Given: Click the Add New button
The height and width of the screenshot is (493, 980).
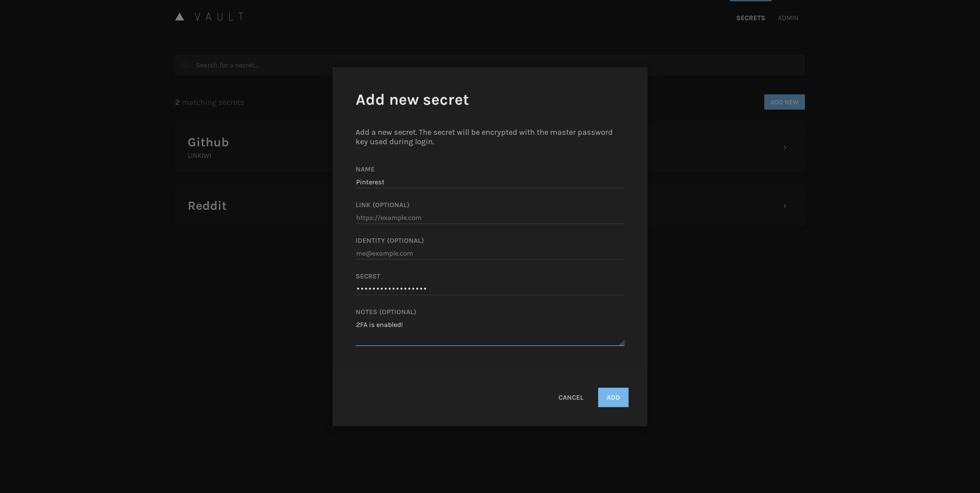Looking at the screenshot, I should point(784,102).
